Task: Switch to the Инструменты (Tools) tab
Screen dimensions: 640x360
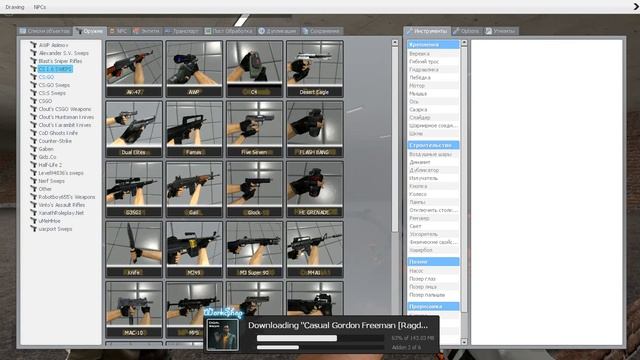Action: click(427, 31)
